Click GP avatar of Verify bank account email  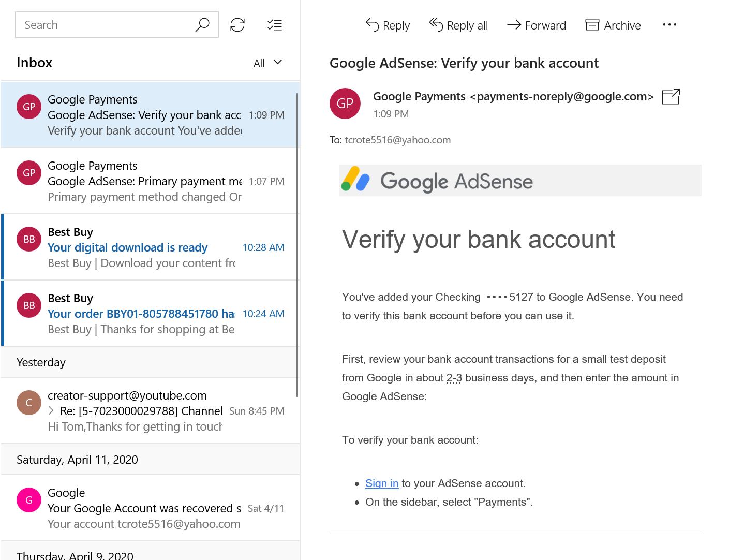coord(29,107)
